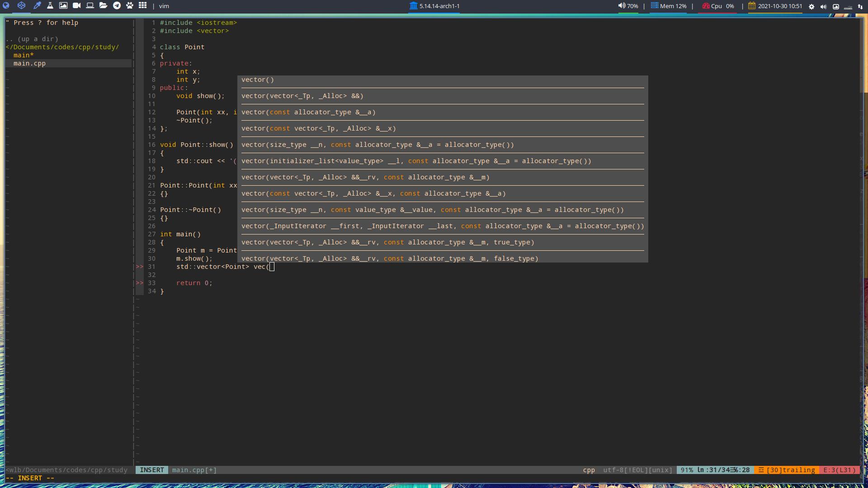Mute audio via the tray speaker icon

[x=823, y=7]
